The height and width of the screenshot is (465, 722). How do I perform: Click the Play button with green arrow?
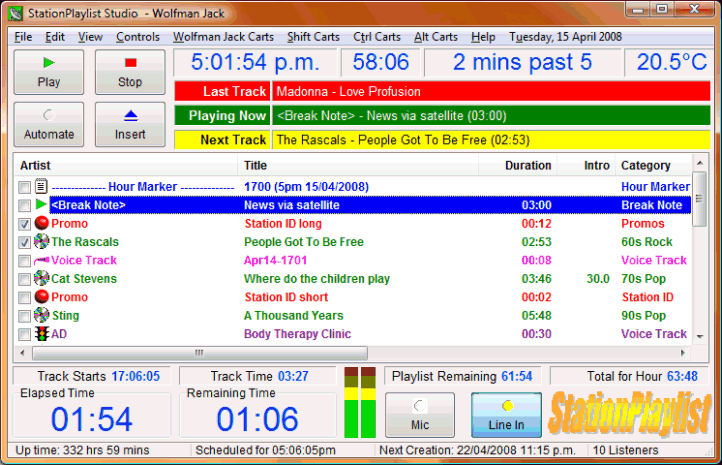(49, 72)
